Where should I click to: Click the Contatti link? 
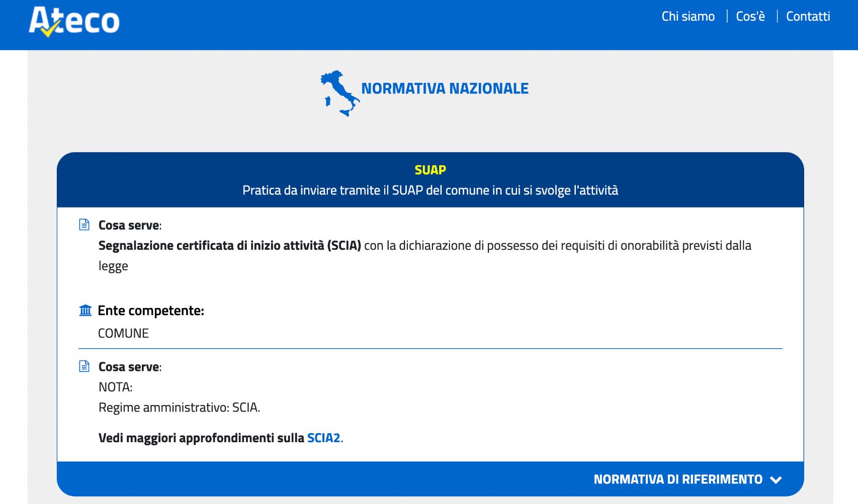click(x=808, y=17)
